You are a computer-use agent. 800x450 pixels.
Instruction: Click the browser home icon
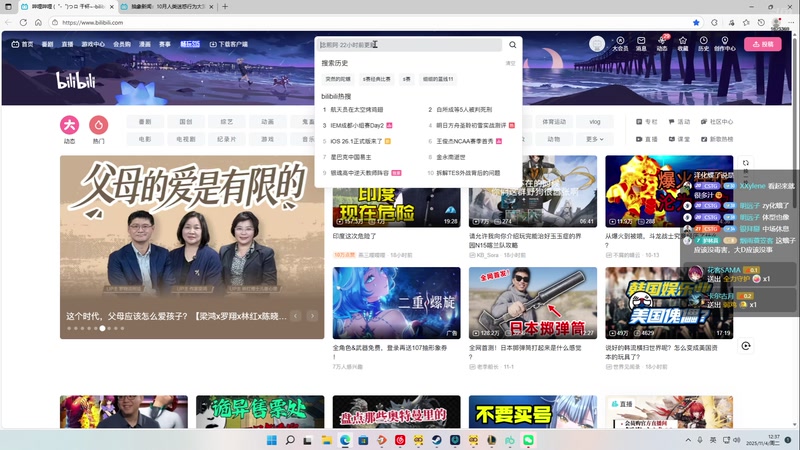tap(38, 22)
